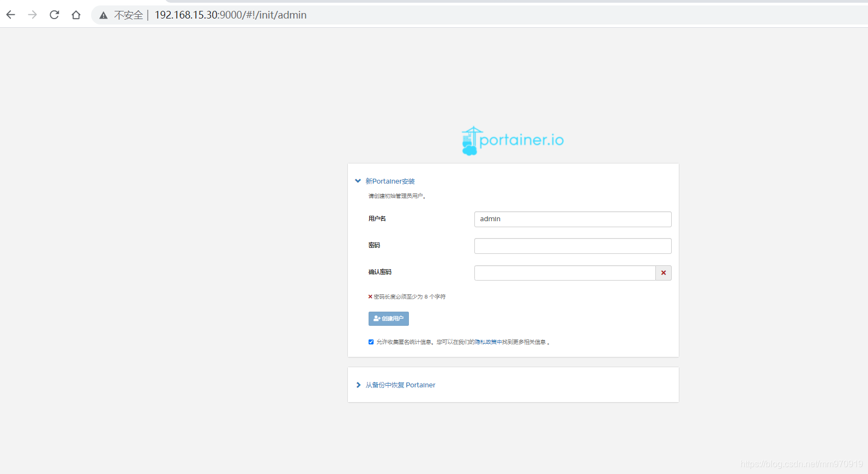Click the 新Portainer安装 heading text
This screenshot has height=474, width=868.
tap(390, 181)
